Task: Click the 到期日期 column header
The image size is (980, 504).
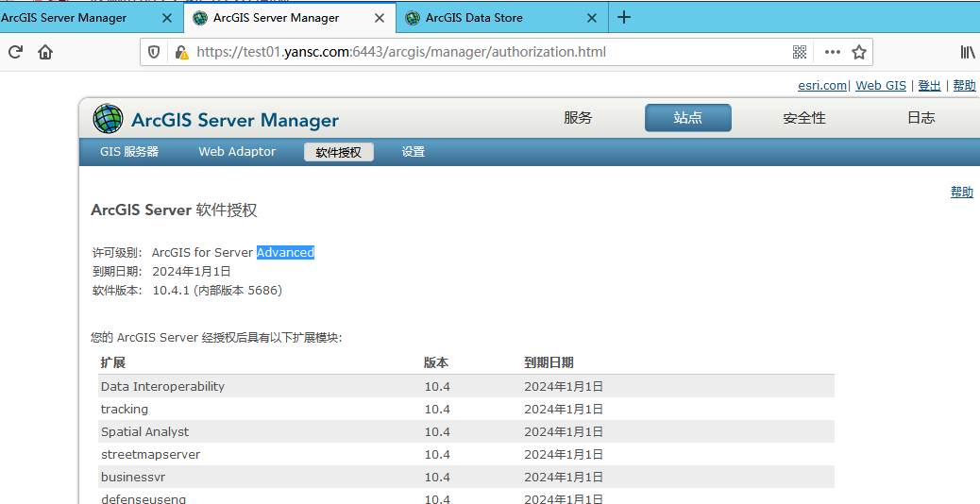Action: 549,362
